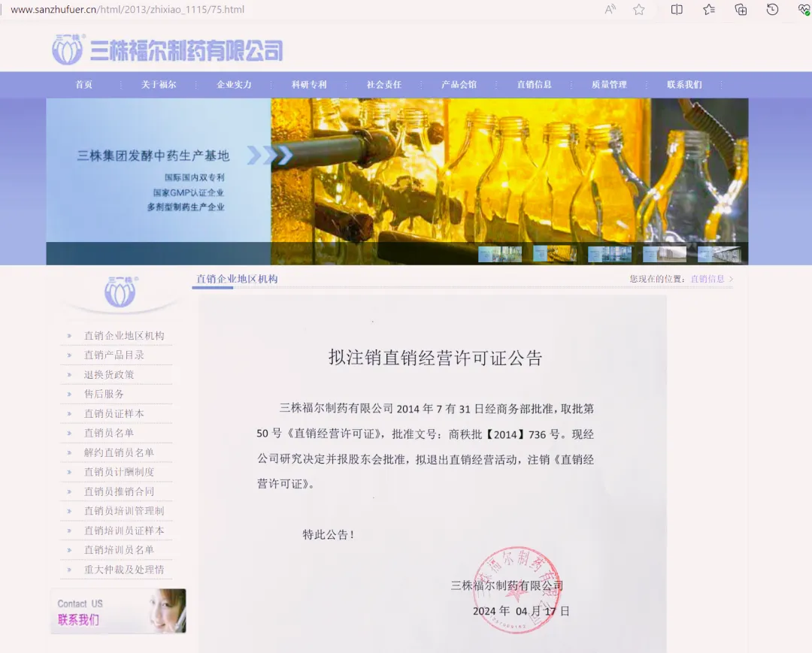Go to 直销员名单 in sidebar
The image size is (812, 653).
click(x=109, y=433)
